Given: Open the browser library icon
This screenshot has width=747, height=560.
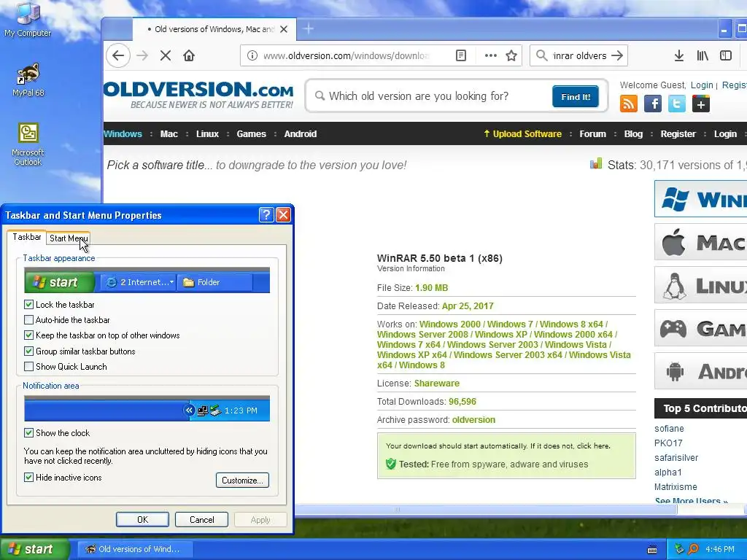Looking at the screenshot, I should pyautogui.click(x=703, y=55).
